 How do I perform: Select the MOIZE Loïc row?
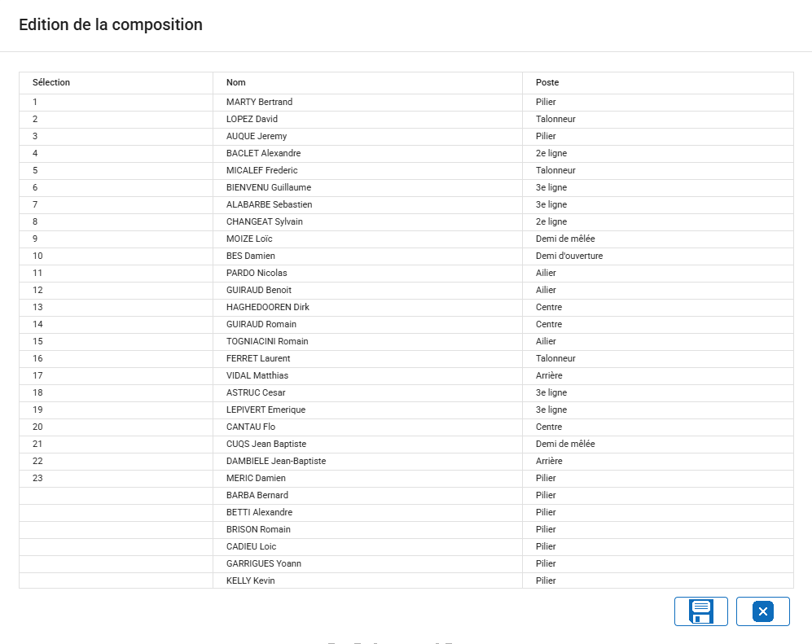[249, 239]
